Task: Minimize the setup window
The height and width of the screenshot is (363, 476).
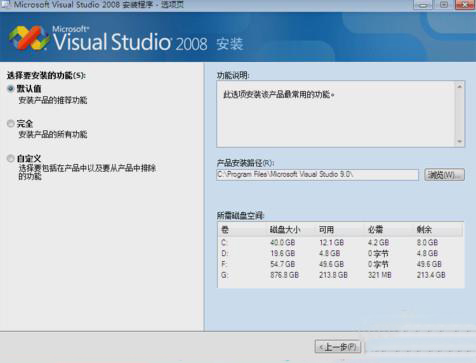Action: 424,5
